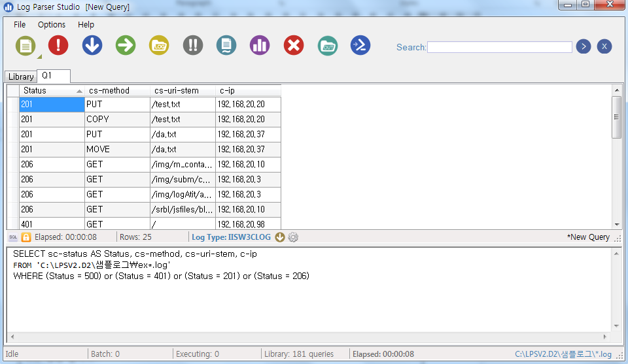
Task: Clear search with the X button
Action: point(604,46)
